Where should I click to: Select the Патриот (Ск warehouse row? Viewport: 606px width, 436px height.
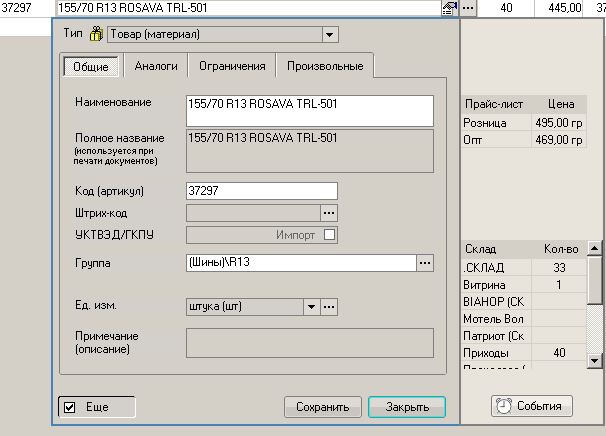[x=524, y=336]
